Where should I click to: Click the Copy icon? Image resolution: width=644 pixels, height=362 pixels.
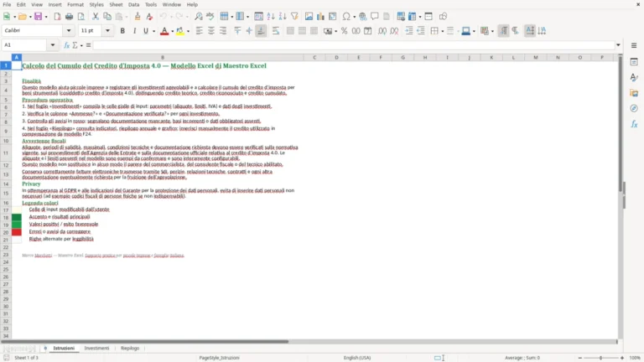[x=107, y=17]
